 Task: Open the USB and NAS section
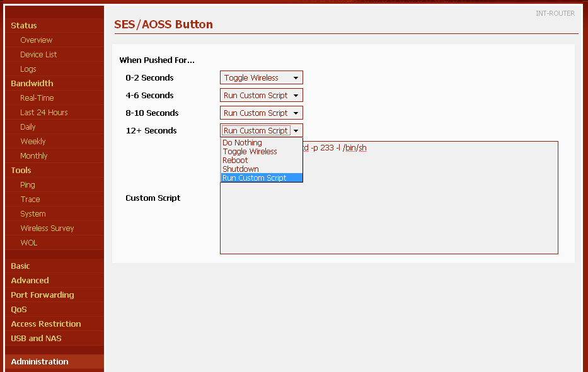coord(36,339)
